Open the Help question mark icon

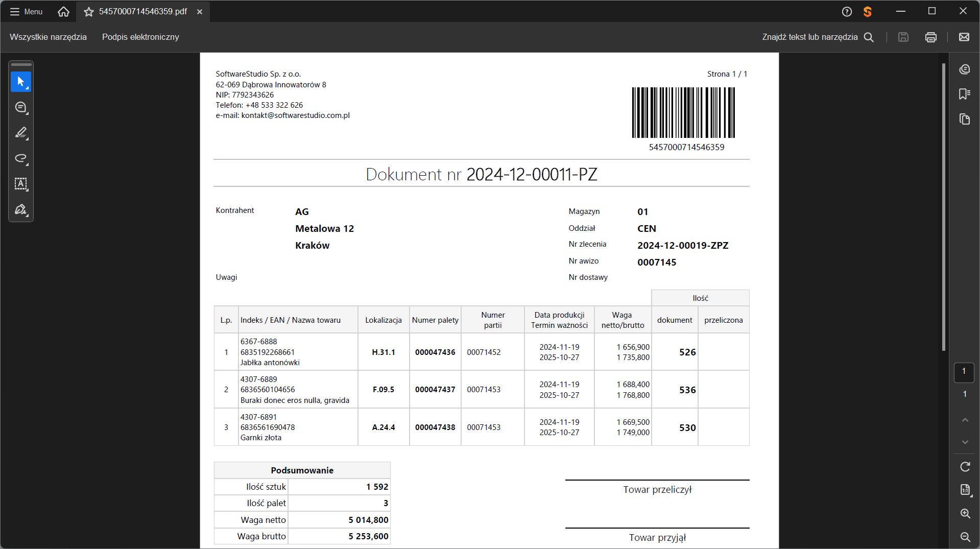[847, 11]
